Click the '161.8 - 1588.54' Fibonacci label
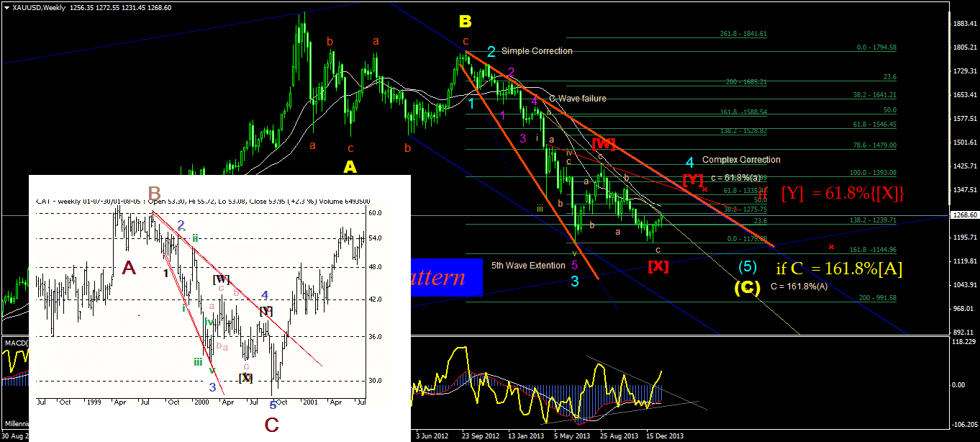 [x=744, y=112]
